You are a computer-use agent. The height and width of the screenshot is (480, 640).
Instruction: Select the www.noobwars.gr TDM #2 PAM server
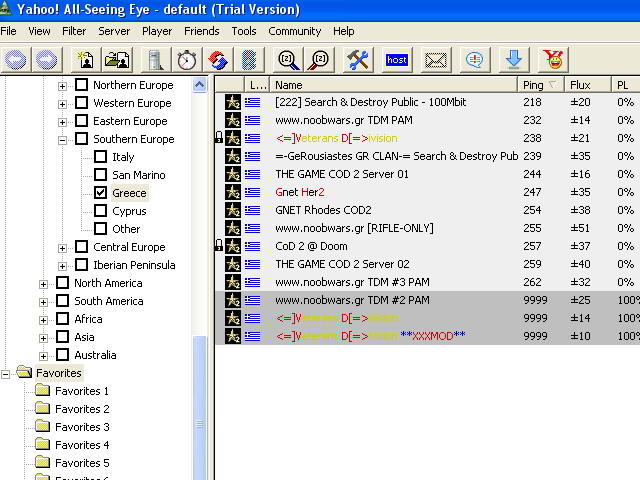(x=427, y=300)
